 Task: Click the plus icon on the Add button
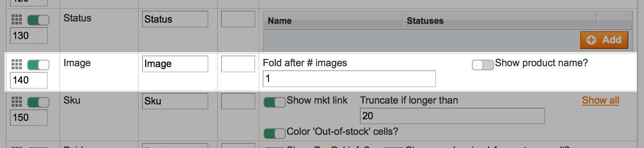tap(591, 40)
